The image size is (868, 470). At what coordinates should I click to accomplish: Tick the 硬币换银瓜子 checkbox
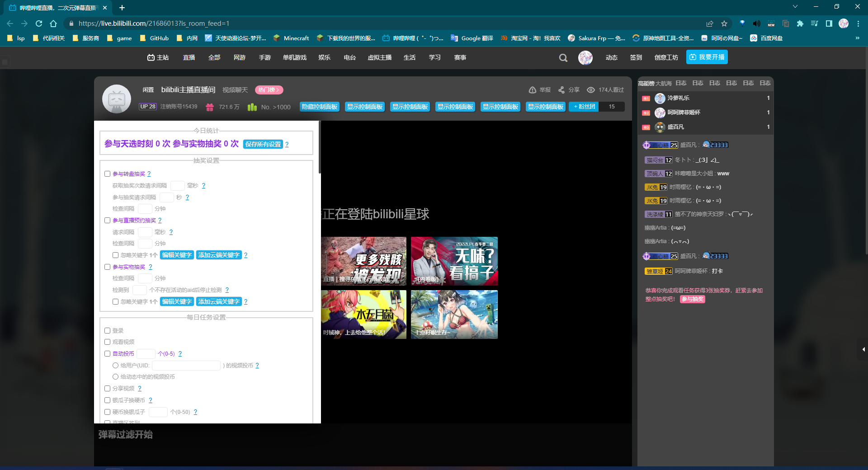108,412
